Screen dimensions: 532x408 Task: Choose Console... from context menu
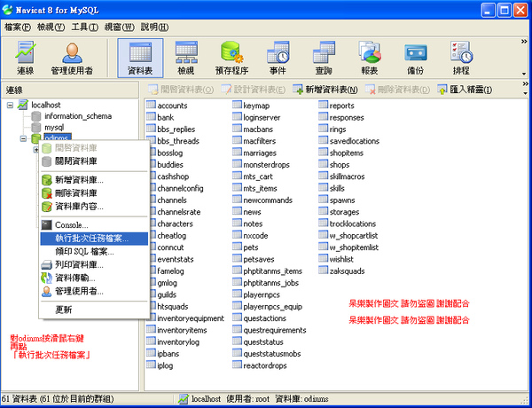point(94,225)
